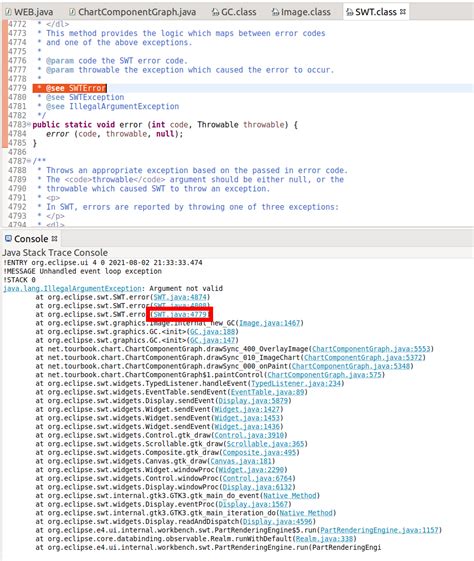Click line number 4779 in the gutter
The height and width of the screenshot is (561, 474).
pos(17,88)
